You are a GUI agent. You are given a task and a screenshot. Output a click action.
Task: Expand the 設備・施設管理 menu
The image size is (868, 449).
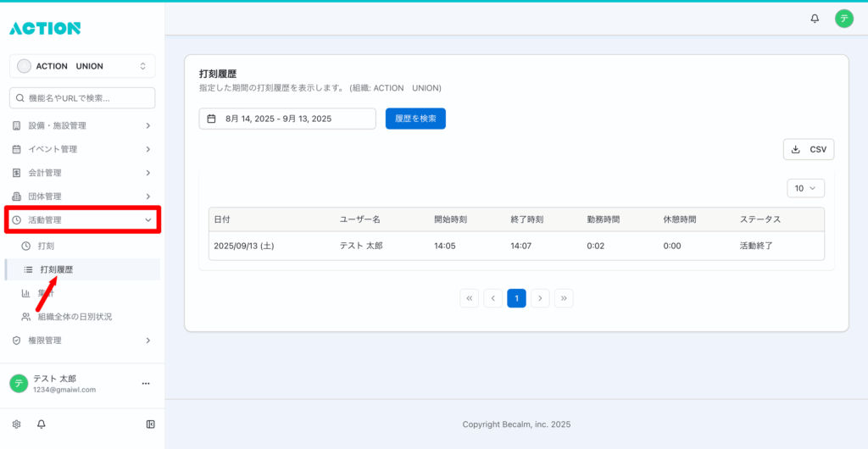click(x=82, y=125)
